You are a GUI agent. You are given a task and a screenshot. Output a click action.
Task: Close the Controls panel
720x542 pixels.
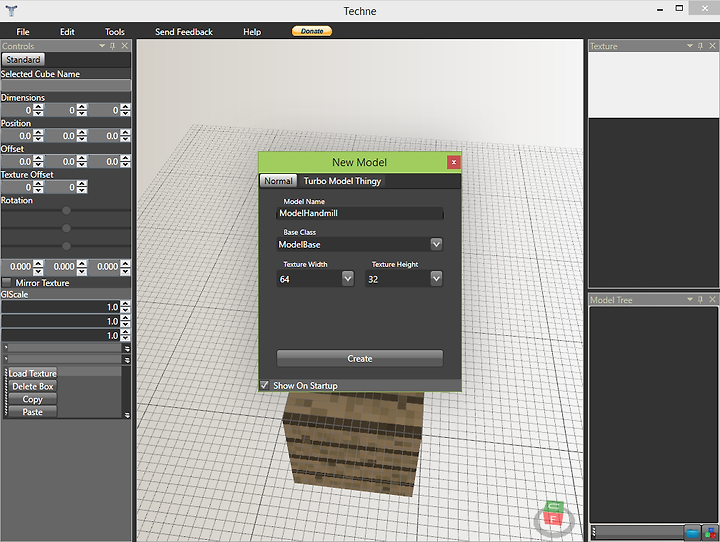(124, 46)
